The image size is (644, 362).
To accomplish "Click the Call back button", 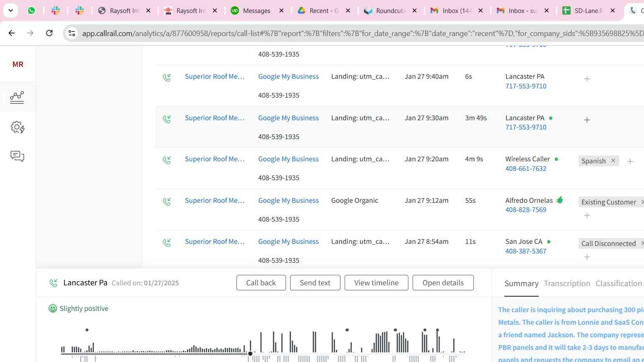I will coord(261,283).
